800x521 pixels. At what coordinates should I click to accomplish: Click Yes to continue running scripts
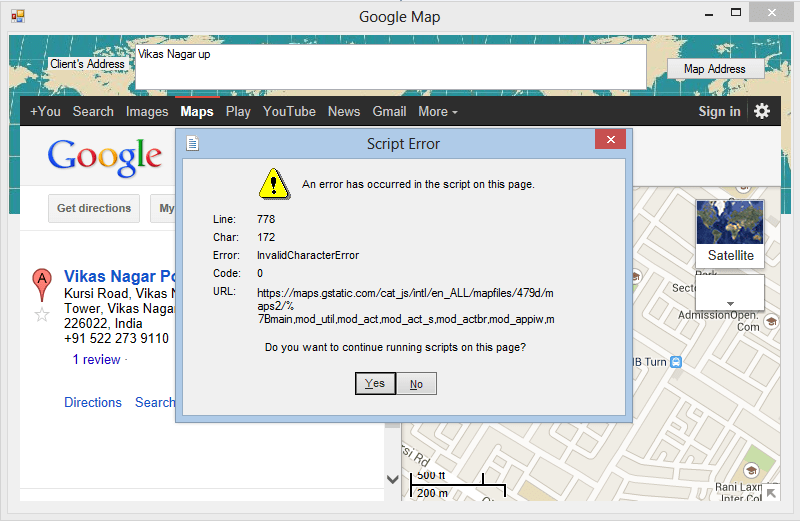click(x=375, y=383)
